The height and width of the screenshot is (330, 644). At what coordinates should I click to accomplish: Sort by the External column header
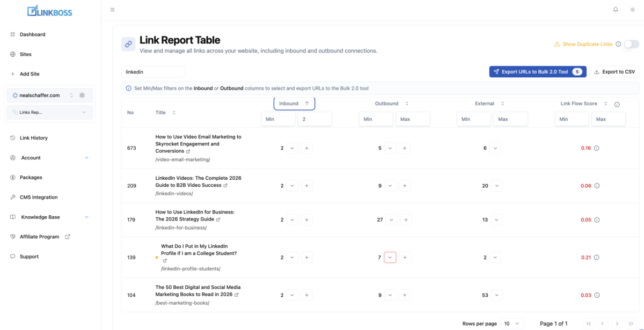pyautogui.click(x=489, y=104)
